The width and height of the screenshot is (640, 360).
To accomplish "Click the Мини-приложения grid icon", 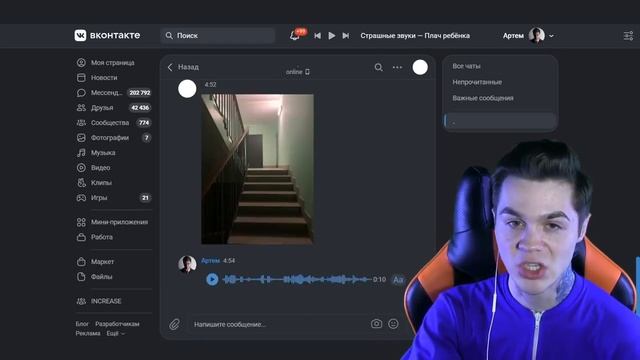I will coord(81,222).
